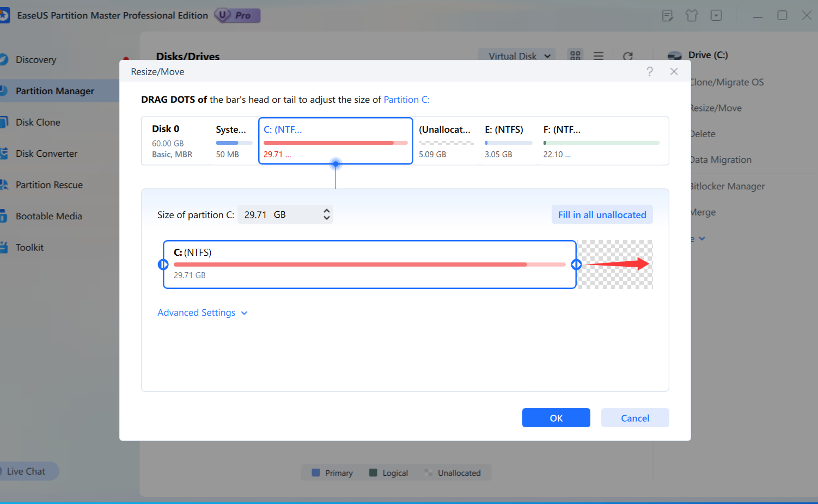Screen dimensions: 818x504
Task: Expand more options chevron in right panel
Action: [x=702, y=238]
